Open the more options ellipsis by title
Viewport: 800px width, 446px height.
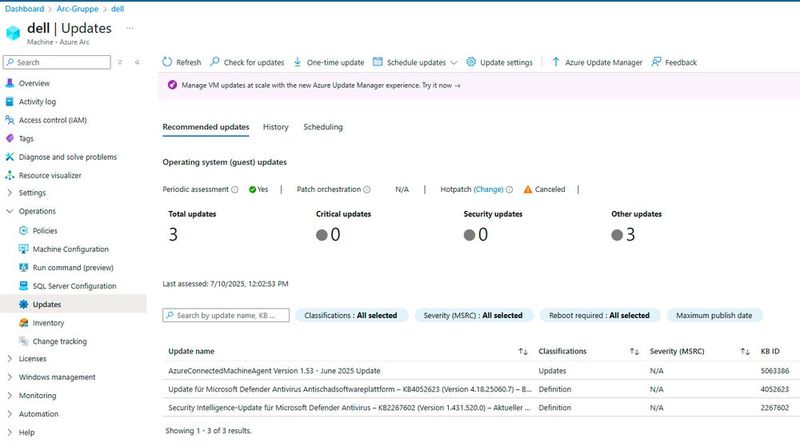point(130,28)
